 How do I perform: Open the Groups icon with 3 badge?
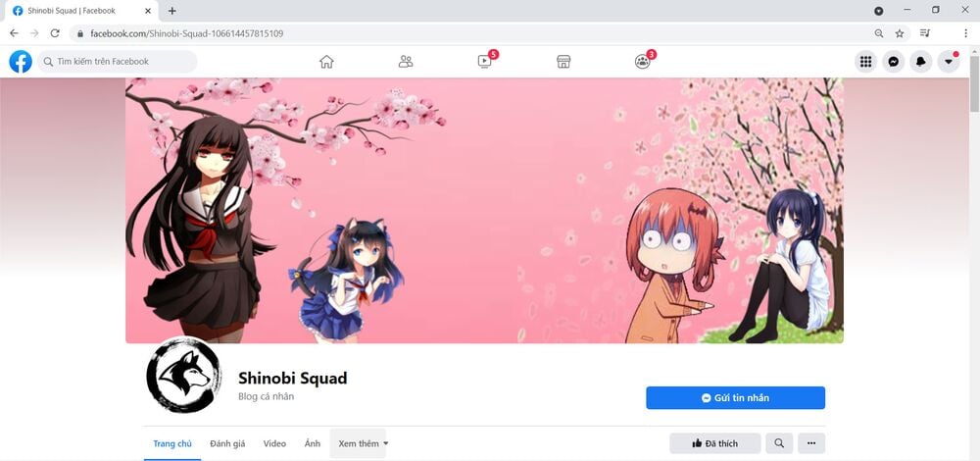click(643, 61)
